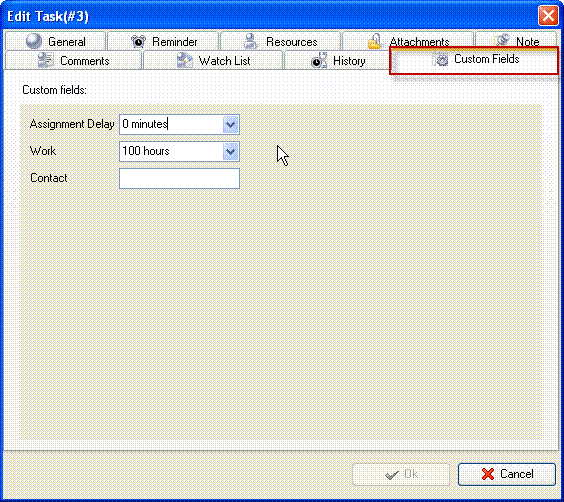Open Attachments via its paperclip icon

(x=374, y=41)
